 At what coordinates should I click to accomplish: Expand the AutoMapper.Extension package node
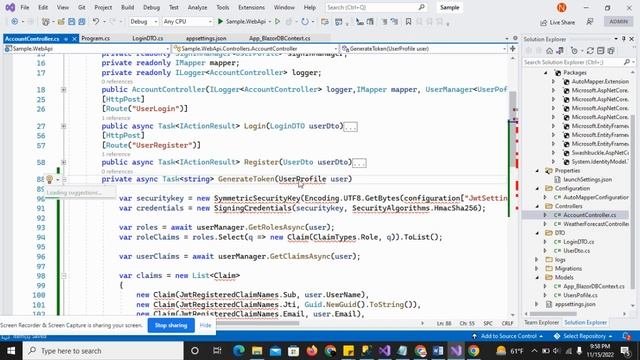coord(554,82)
